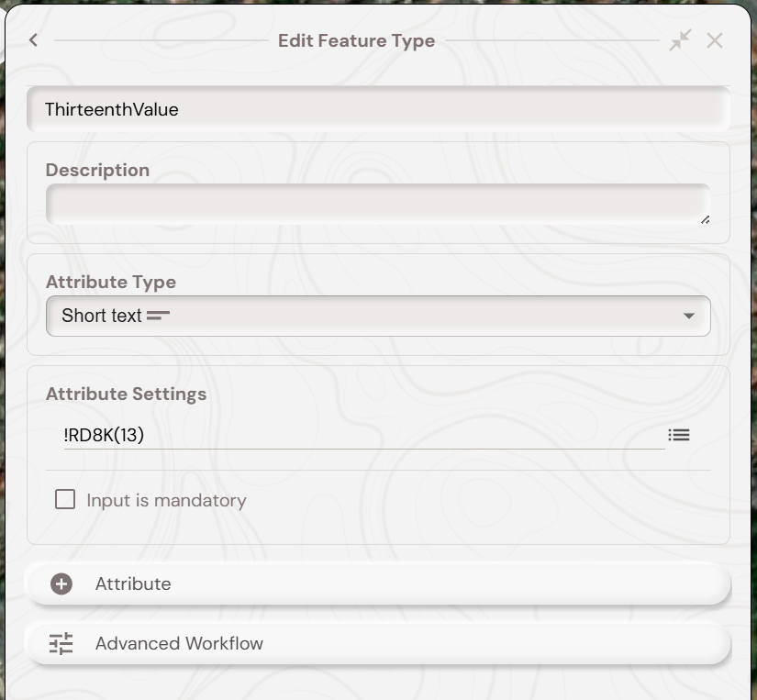Click the Advanced Workflow sliders icon
Screen dimensions: 757x700
tap(61, 644)
